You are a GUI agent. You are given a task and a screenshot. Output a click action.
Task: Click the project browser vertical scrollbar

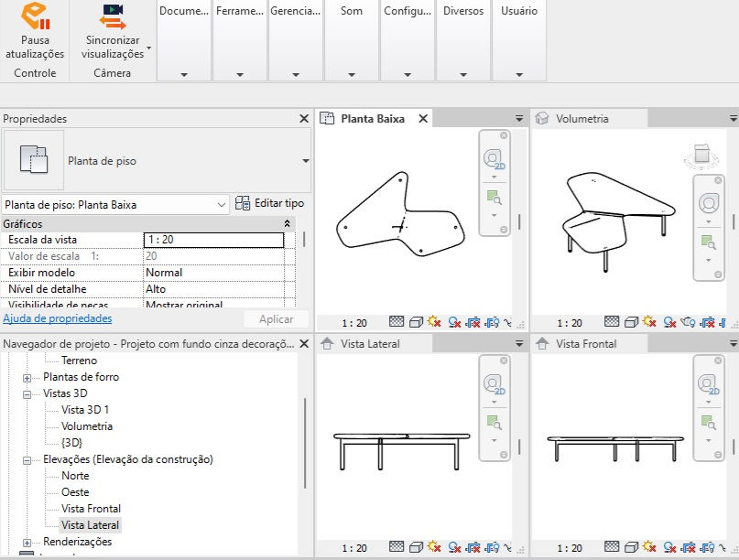tap(305, 443)
